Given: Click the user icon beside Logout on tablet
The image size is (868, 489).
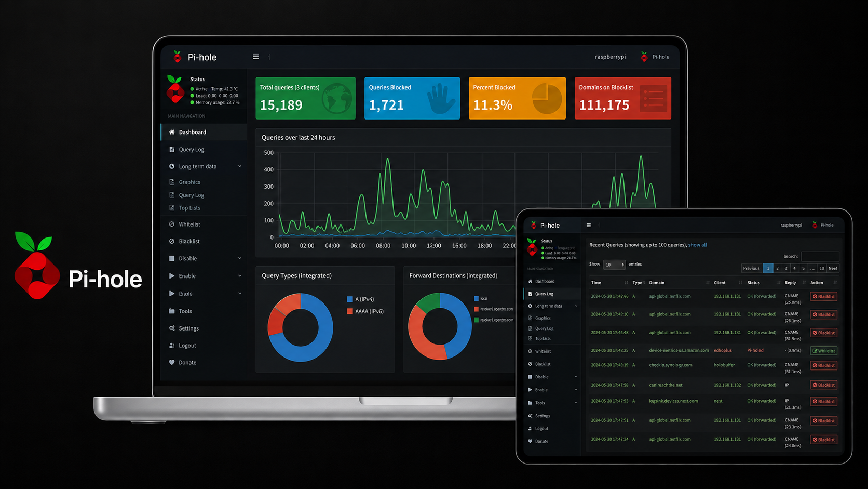Looking at the screenshot, I should tap(530, 428).
